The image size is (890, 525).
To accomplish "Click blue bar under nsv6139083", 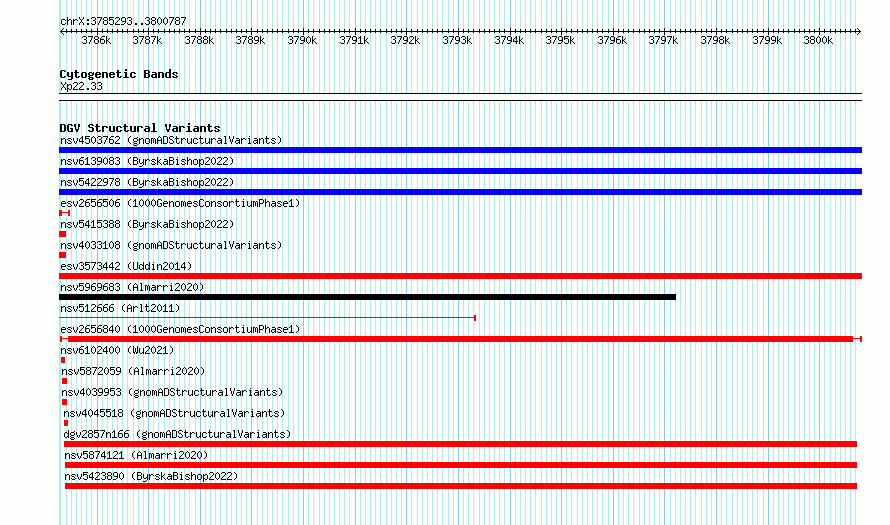I will tap(460, 171).
